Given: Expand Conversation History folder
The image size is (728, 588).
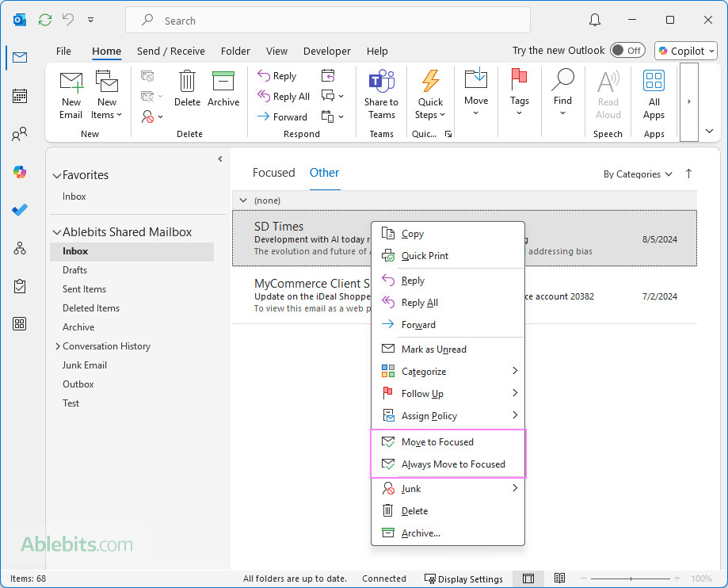Looking at the screenshot, I should click(58, 346).
